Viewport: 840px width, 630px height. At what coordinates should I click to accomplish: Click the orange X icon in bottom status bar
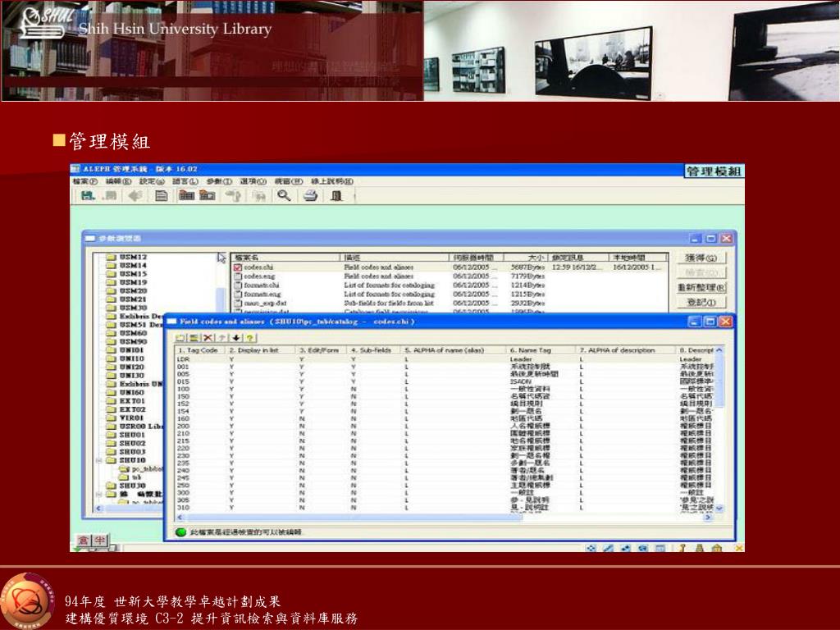[739, 548]
